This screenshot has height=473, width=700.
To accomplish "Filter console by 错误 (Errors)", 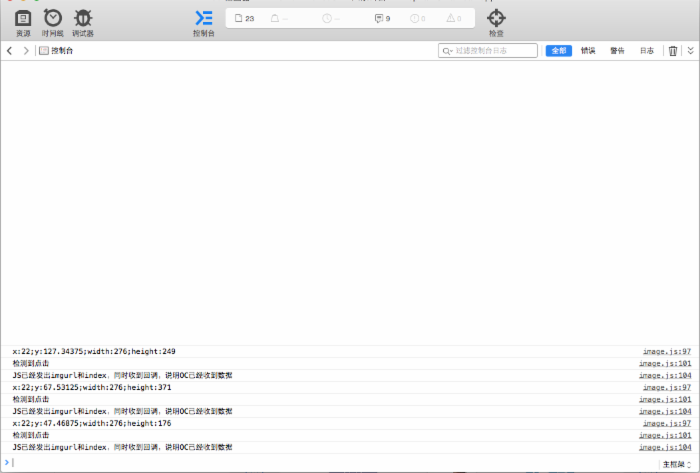I will [588, 51].
